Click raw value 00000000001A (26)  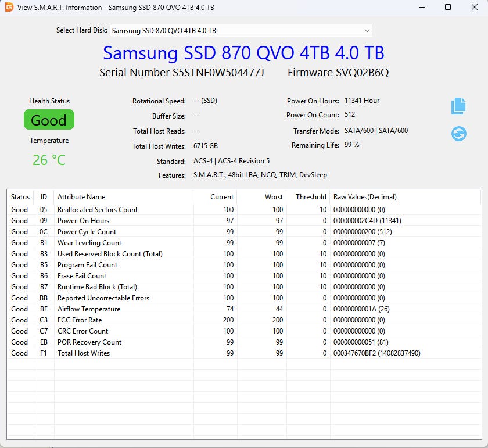click(361, 309)
